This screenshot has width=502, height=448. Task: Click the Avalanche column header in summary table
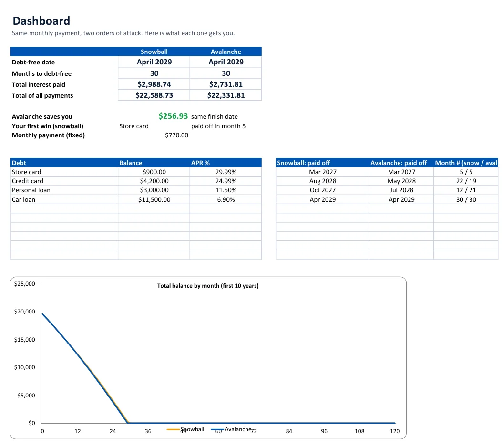click(x=225, y=52)
